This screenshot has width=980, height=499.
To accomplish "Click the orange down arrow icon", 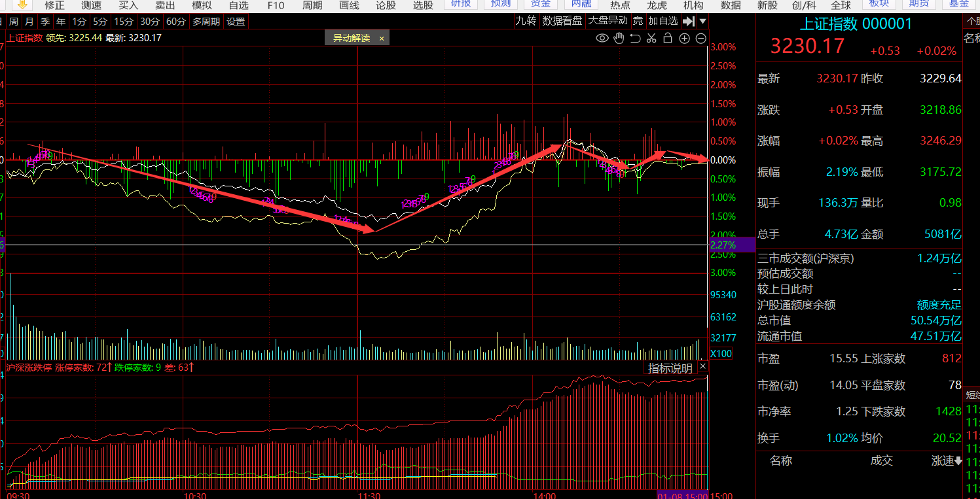I will pos(22,5).
